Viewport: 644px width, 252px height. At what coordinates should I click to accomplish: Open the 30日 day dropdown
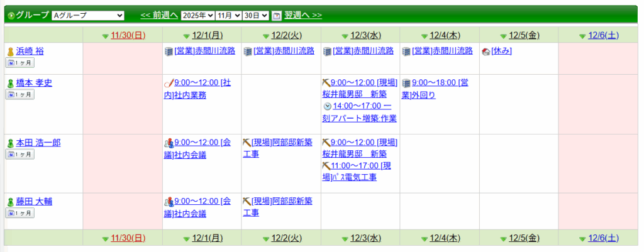pos(257,15)
